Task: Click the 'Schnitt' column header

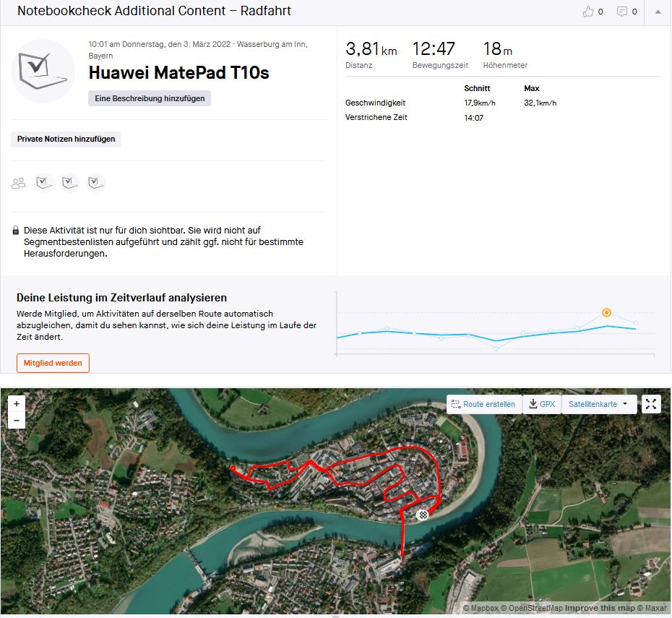Action: pyautogui.click(x=477, y=88)
